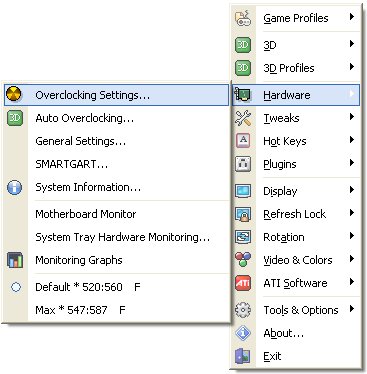Viewport: 367px width, 374px height.
Task: Open the Rotation menu item
Action: pos(296,237)
